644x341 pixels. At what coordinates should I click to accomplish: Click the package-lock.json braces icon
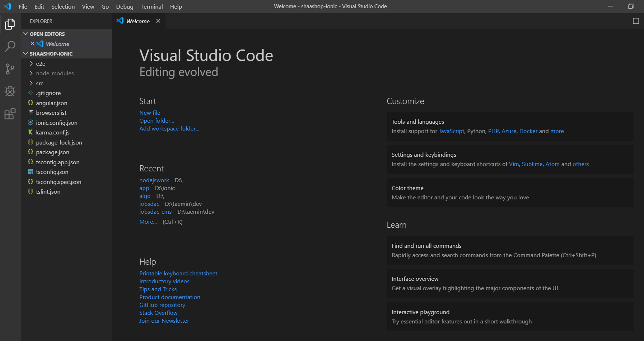(31, 142)
